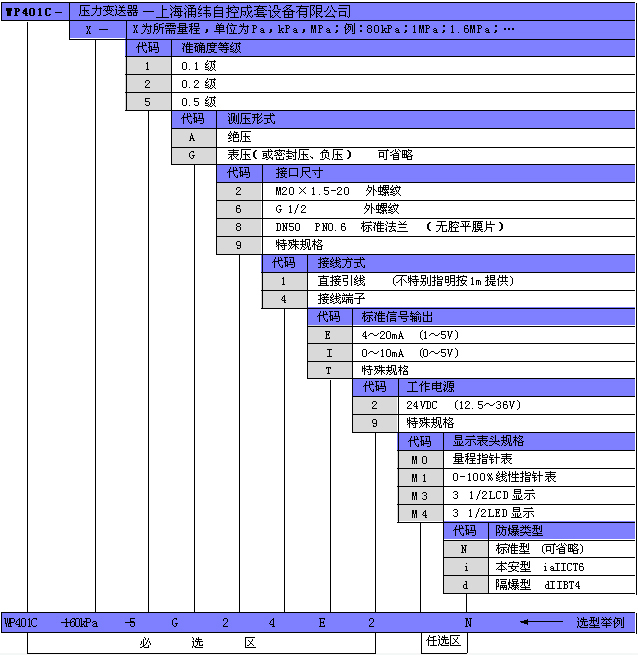Select explosion-proof code i cell
Image resolution: width=638 pixels, height=655 pixels.
(x=466, y=567)
